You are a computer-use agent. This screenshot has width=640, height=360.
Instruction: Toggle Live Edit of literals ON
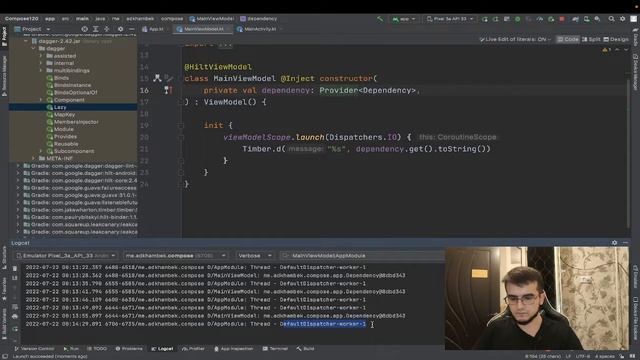tap(515, 39)
